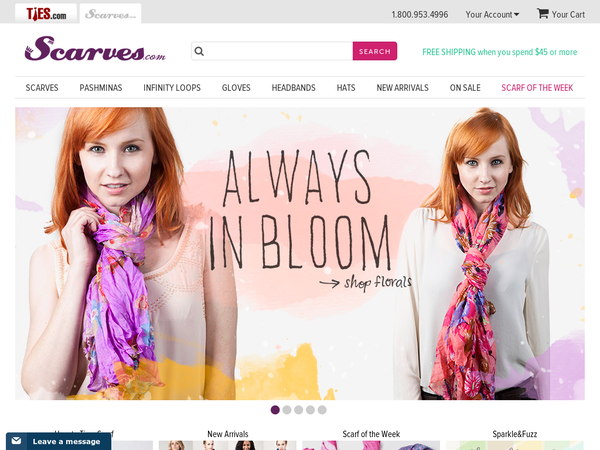The image size is (600, 450).
Task: Follow the shop florals link
Action: [366, 283]
